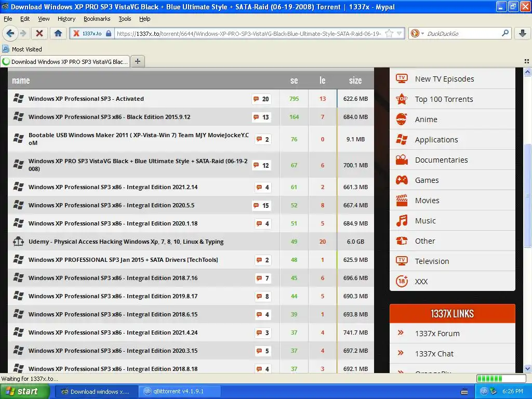Open the URL history dropdown arrow

pyautogui.click(x=400, y=33)
